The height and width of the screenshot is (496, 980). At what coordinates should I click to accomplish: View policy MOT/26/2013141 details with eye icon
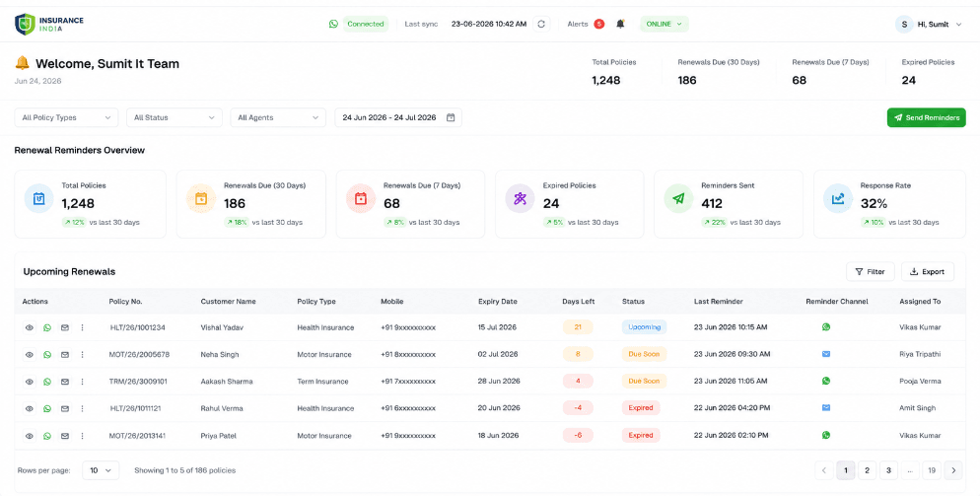point(30,436)
